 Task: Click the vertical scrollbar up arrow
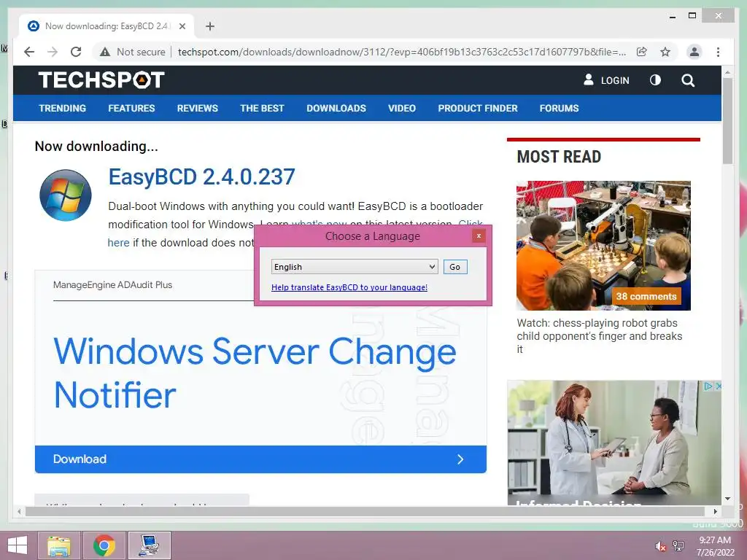[727, 72]
